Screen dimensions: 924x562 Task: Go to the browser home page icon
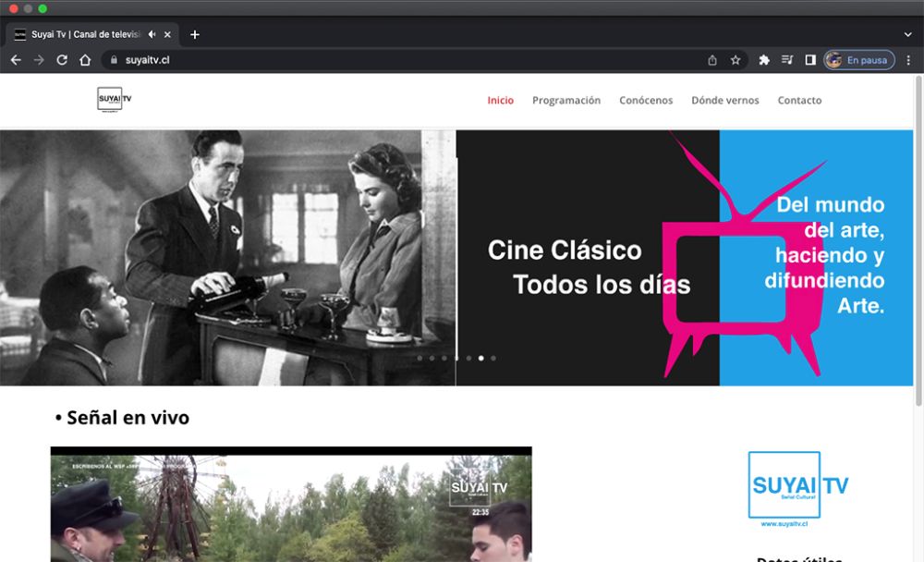coord(85,60)
